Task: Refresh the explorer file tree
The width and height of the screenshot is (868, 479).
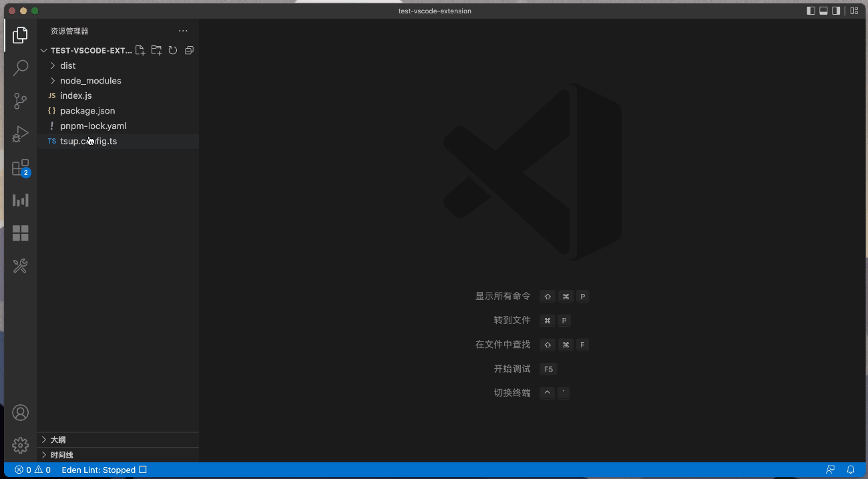Action: click(x=173, y=50)
